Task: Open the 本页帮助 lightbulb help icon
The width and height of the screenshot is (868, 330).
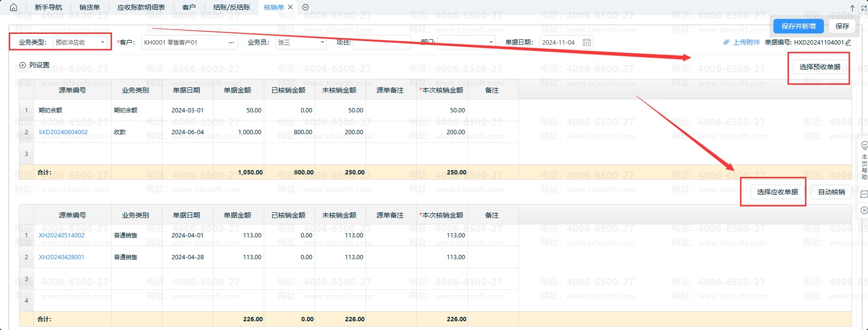Action: point(864,145)
